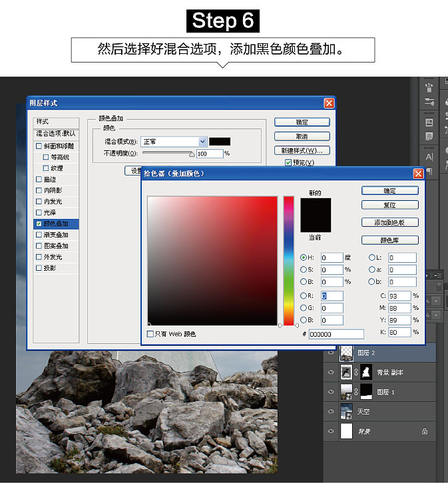Click the mask link icon on 背景 副本
The width and height of the screenshot is (448, 483).
[356, 372]
